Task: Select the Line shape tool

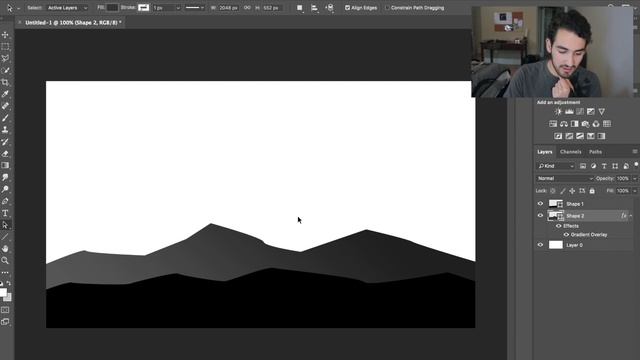Action: pyautogui.click(x=5, y=237)
